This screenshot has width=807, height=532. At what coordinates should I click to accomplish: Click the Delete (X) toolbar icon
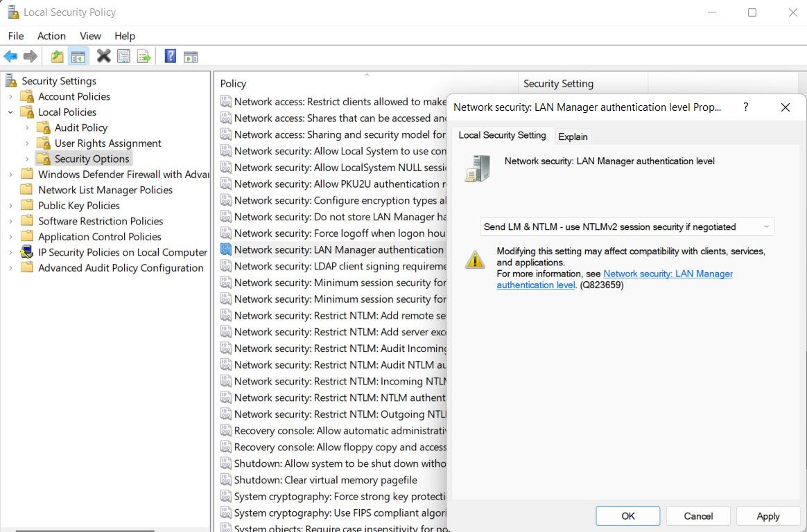tap(103, 55)
